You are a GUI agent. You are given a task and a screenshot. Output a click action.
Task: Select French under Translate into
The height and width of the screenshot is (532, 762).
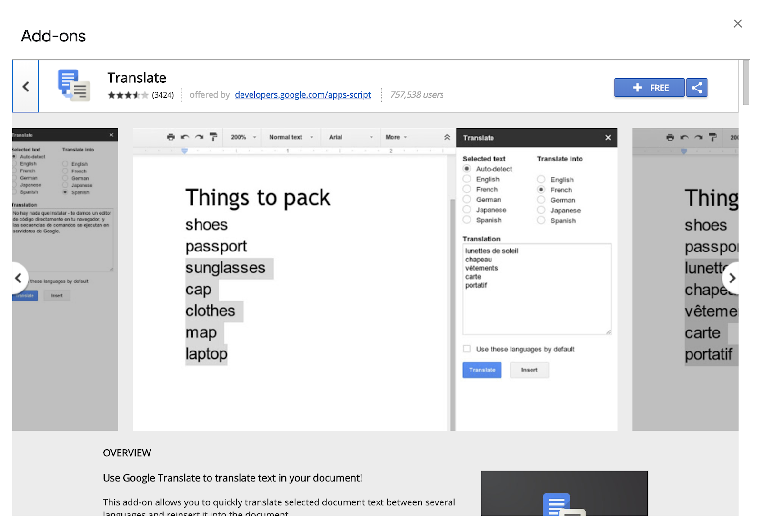click(541, 190)
